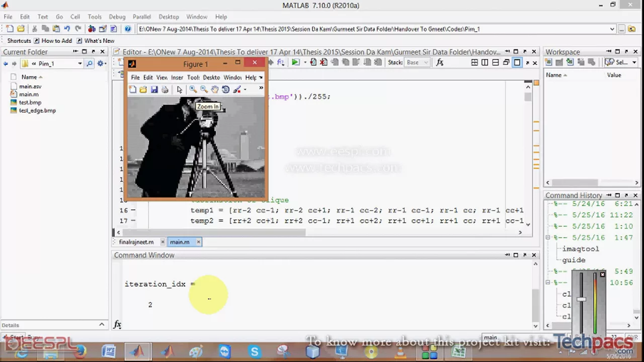Undo via the main toolbar undo arrow
Image resolution: width=644 pixels, height=362 pixels.
67,29
